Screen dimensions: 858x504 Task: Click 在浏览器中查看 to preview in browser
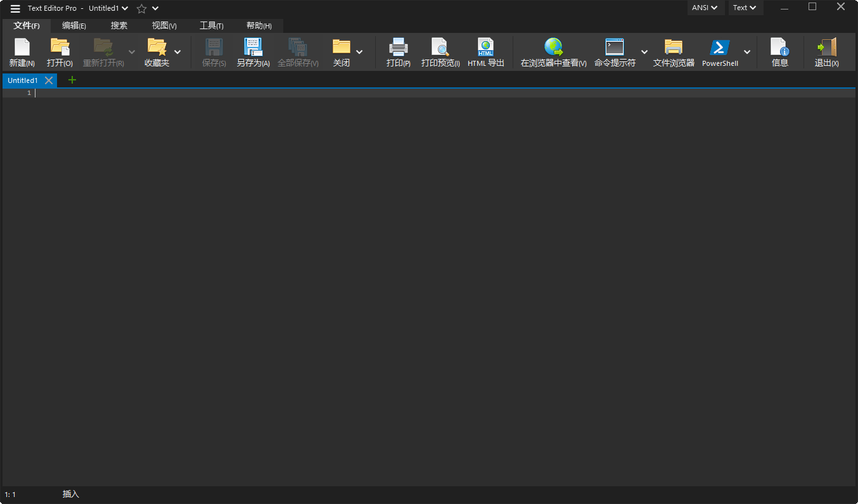click(x=553, y=51)
